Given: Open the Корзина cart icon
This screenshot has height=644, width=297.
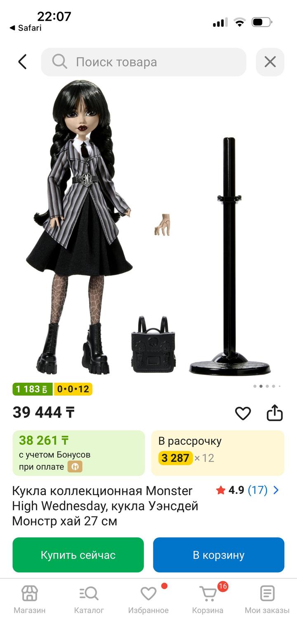Looking at the screenshot, I should (x=208, y=594).
